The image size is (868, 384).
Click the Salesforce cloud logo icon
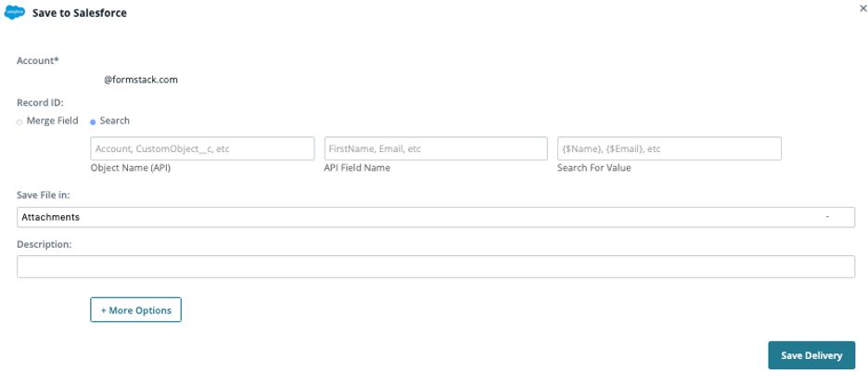pyautogui.click(x=16, y=14)
